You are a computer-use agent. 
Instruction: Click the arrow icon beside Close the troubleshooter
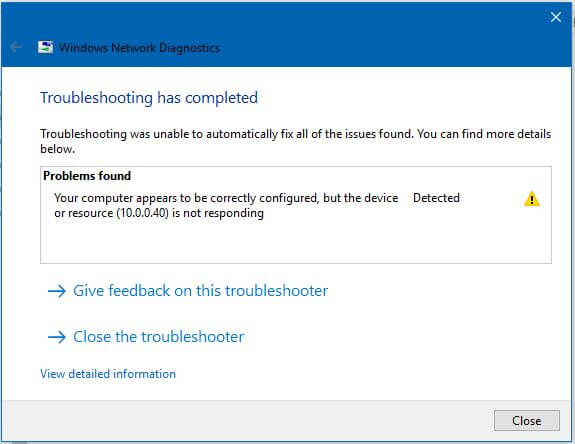(x=57, y=337)
